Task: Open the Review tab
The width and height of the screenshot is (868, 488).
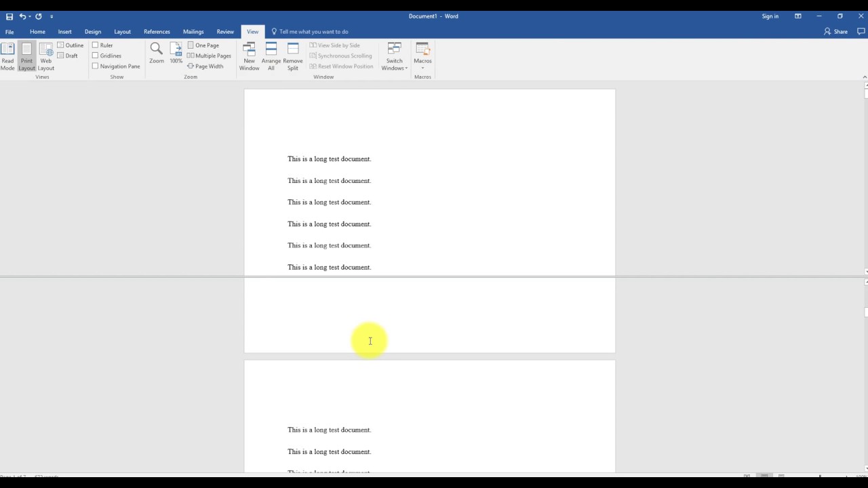Action: [x=225, y=32]
